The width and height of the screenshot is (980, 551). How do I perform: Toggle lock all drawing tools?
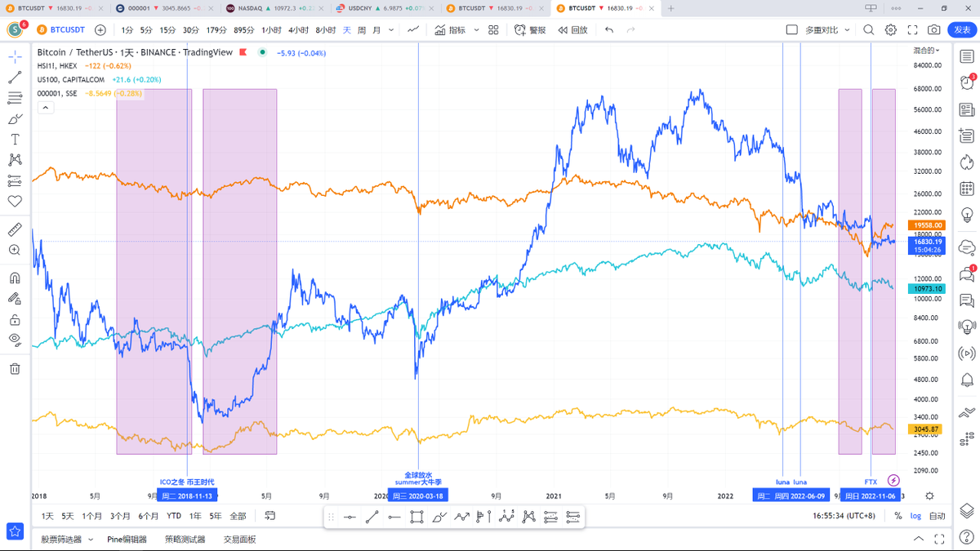coord(15,319)
